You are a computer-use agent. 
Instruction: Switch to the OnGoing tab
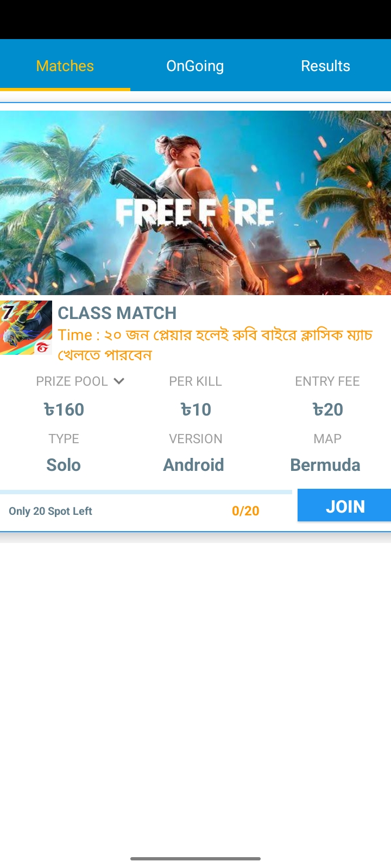coord(195,66)
